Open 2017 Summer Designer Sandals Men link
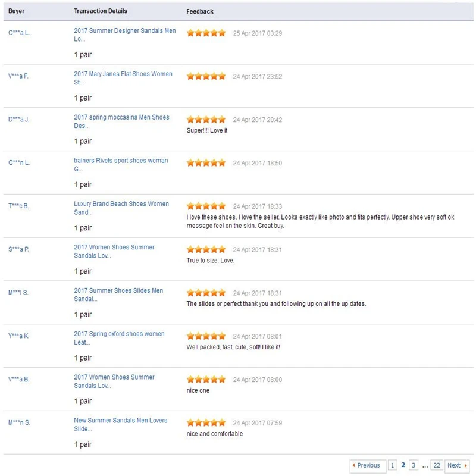Image resolution: width=476 pixels, height=476 pixels. point(125,35)
